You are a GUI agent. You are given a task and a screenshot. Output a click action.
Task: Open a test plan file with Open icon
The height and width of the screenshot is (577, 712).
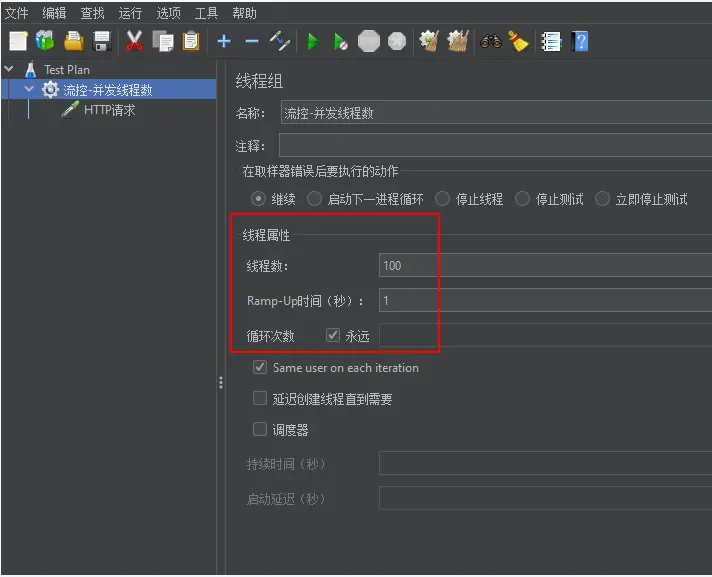[x=74, y=41]
